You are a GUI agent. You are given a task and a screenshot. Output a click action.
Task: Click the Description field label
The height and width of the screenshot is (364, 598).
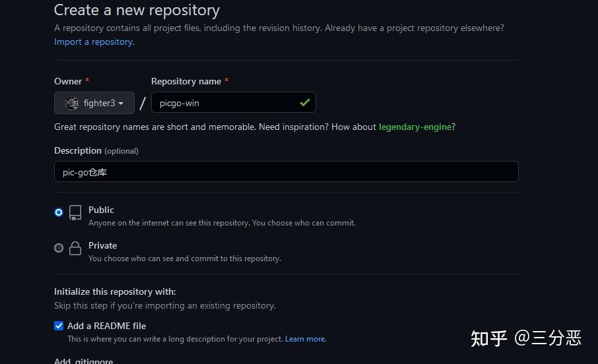[78, 150]
